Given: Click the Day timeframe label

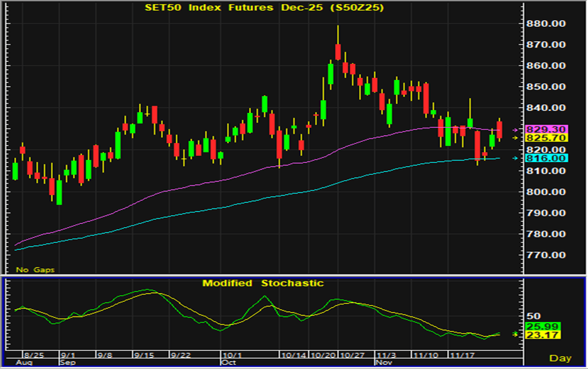Looking at the screenshot, I should (560, 358).
